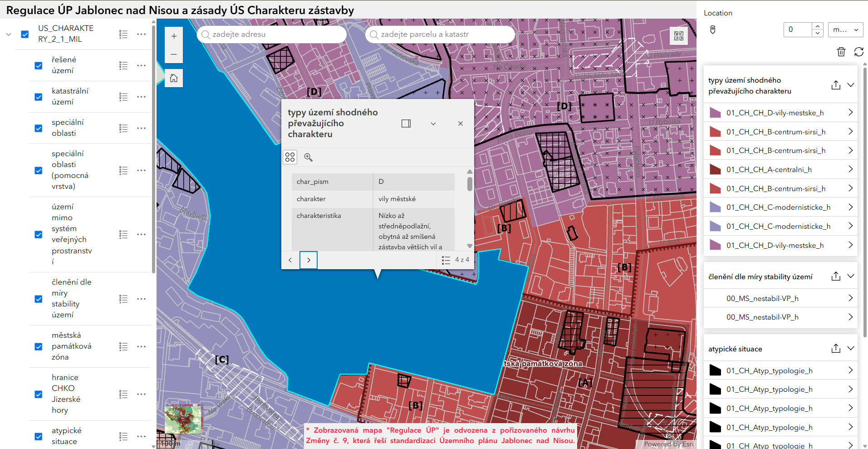Expand first 00_MS_nestabil-VP_h result
The height and width of the screenshot is (449, 868).
(850, 298)
